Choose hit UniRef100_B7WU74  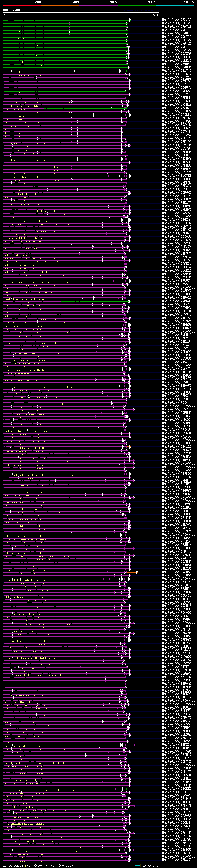point(177,281)
